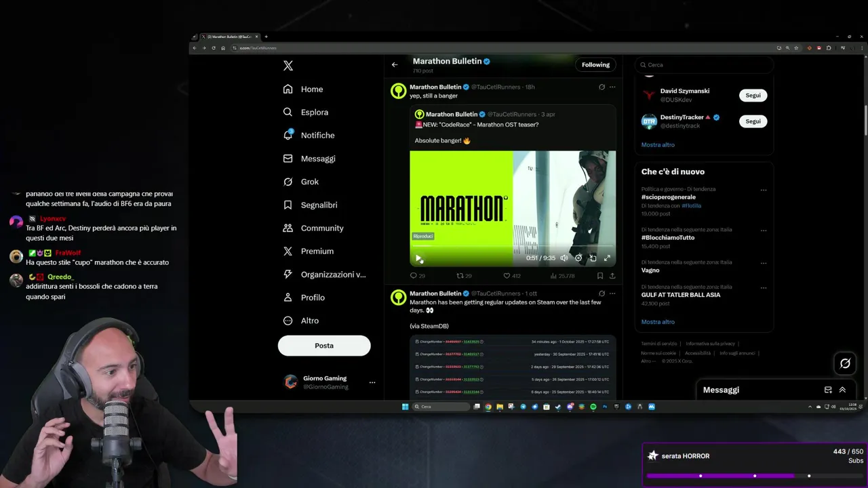The image size is (868, 488).
Task: Open File Explorer from the taskbar
Action: [x=500, y=407]
